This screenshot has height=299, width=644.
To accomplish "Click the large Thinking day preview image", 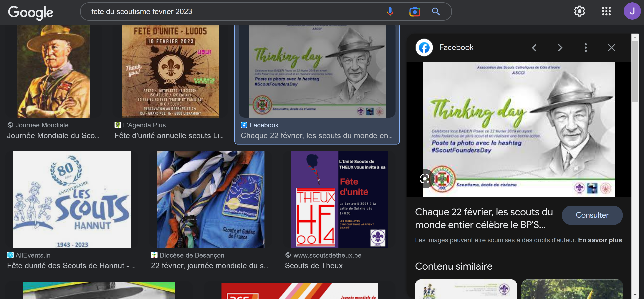I will [519, 129].
